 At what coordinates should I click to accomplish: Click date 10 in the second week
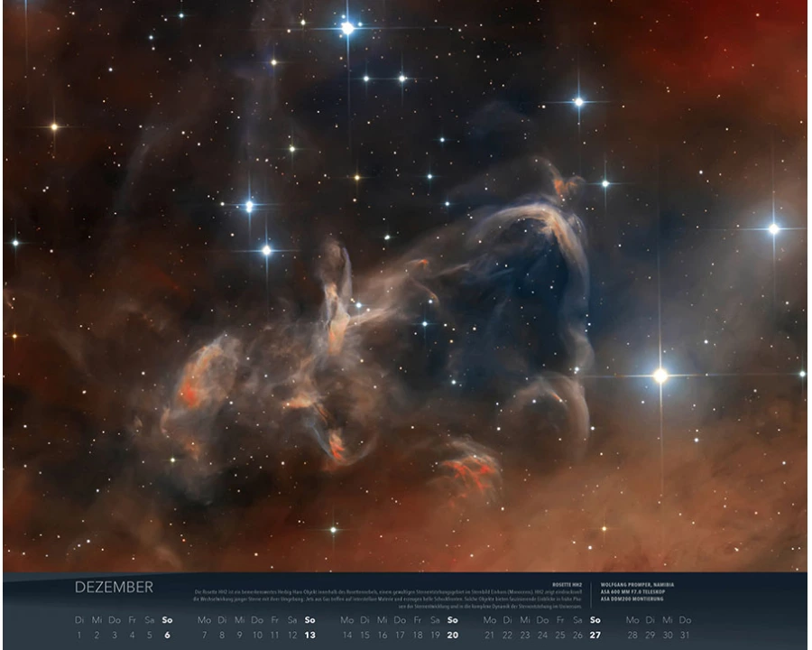point(257,635)
